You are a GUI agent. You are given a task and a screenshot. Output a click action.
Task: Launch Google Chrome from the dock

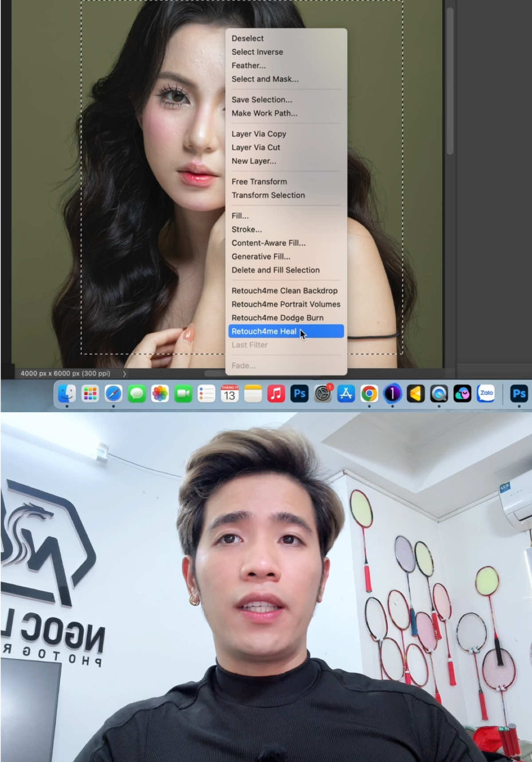coord(369,394)
